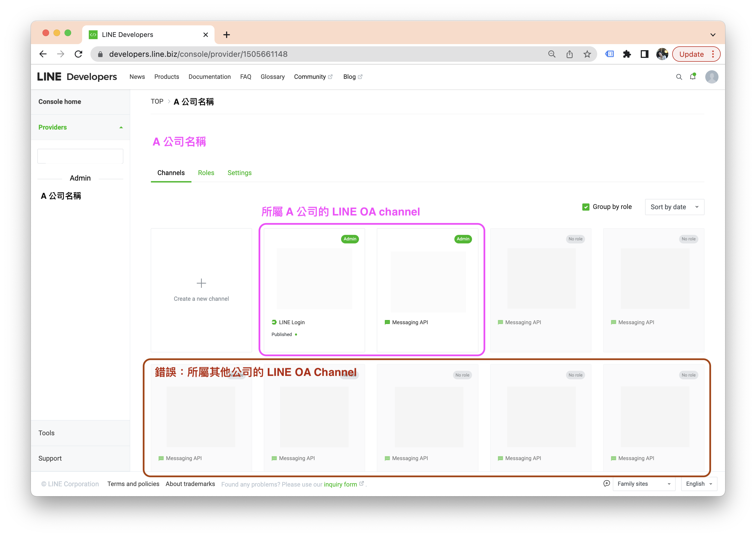Screen dimensions: 756x537
Task: Open Terms and policies
Action: (x=133, y=484)
